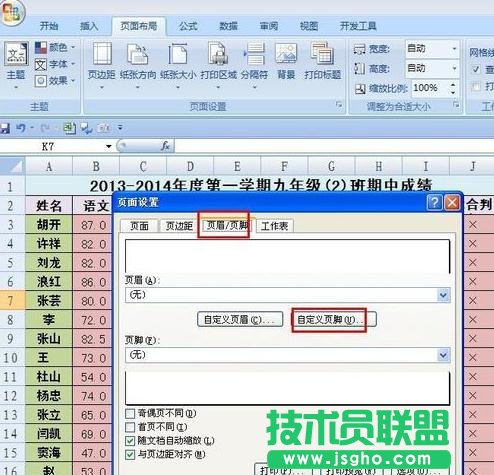Switch to the Review (审阅) ribbon tab
The image size is (494, 475).
(x=269, y=26)
